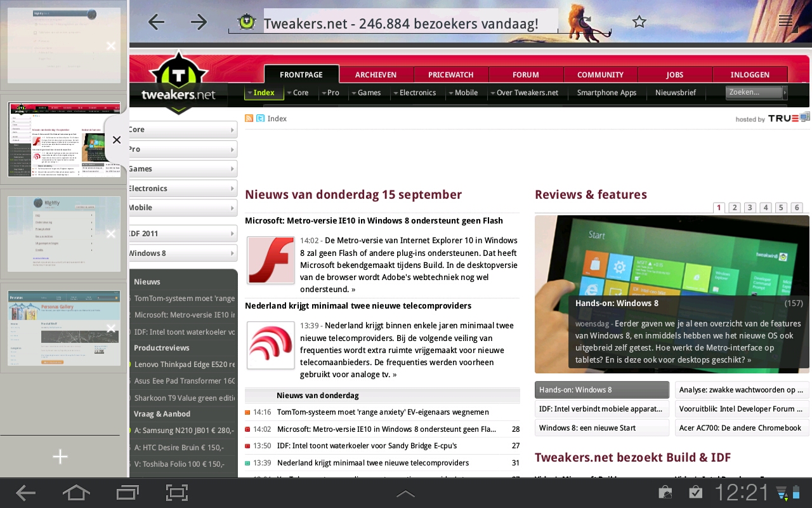The height and width of the screenshot is (508, 812).
Task: Go to the Android home screen
Action: 76,493
